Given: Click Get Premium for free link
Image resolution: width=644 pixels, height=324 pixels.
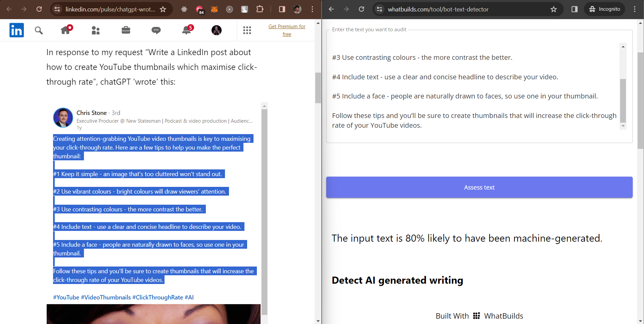Looking at the screenshot, I should click(x=287, y=30).
